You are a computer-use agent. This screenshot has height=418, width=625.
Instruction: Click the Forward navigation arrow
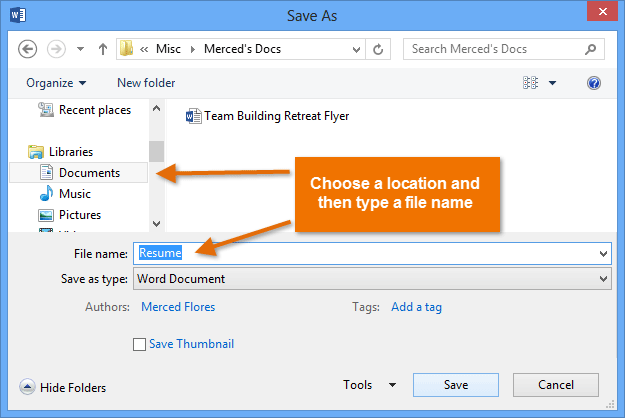coord(56,49)
